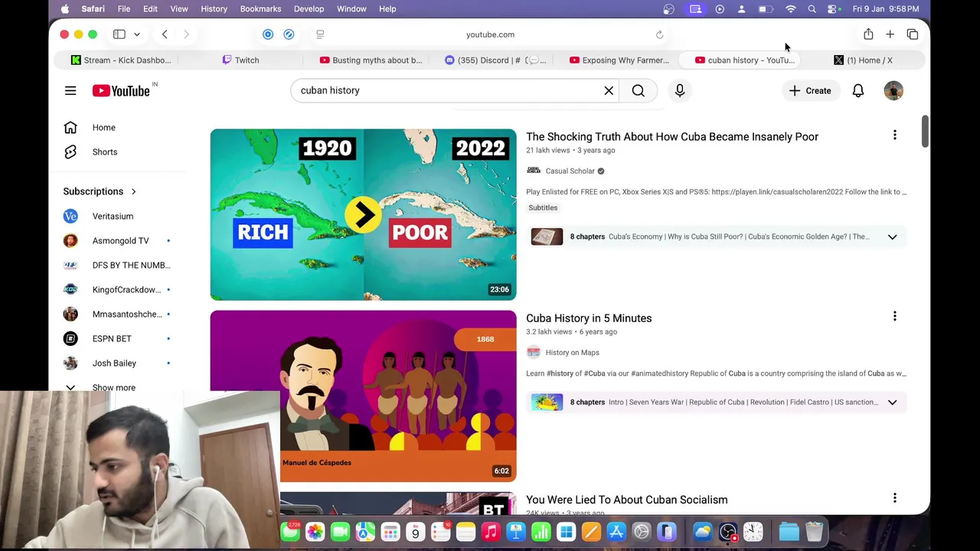The image size is (980, 551).
Task: Open The Shocking Truth About Cuba video title
Action: tap(672, 137)
